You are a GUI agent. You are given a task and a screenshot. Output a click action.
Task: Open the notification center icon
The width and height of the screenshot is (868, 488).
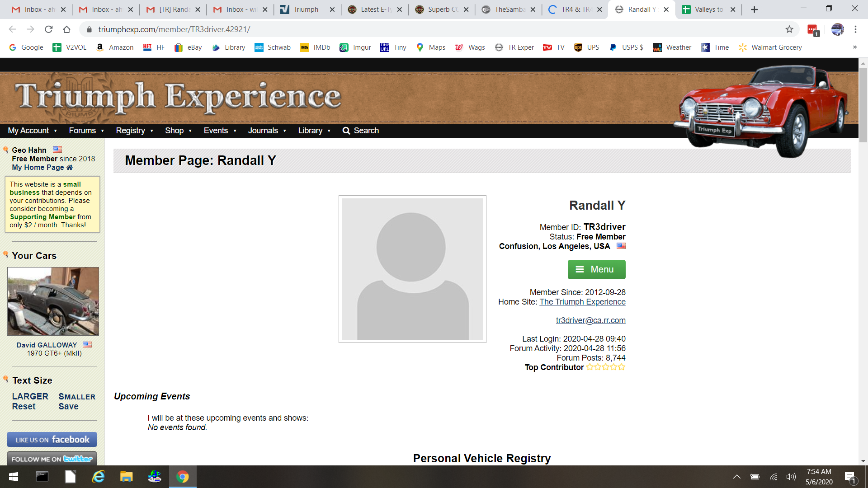[x=850, y=477]
